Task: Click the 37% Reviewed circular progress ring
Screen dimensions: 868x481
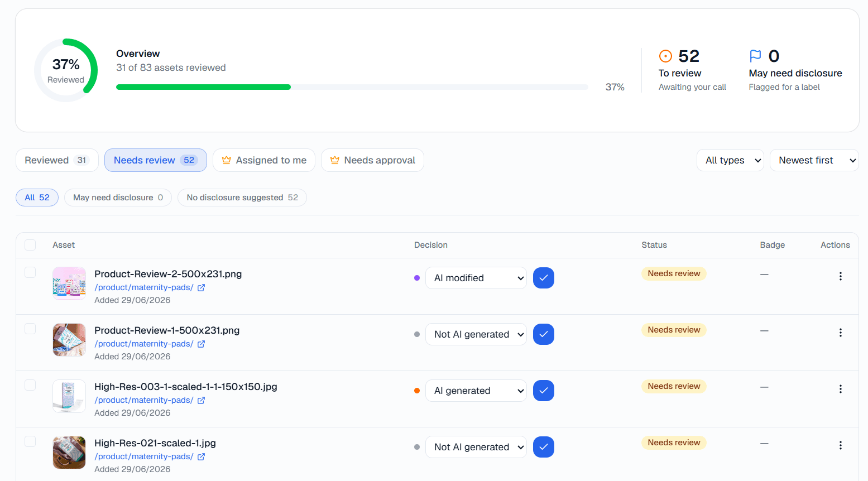Action: pyautogui.click(x=66, y=70)
